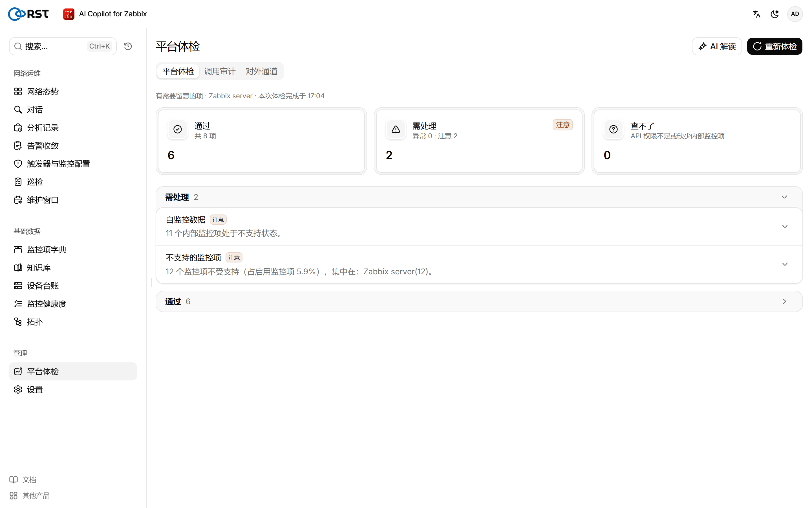Open 其他产品 link
Viewport: 812px width, 508px height.
[30, 495]
